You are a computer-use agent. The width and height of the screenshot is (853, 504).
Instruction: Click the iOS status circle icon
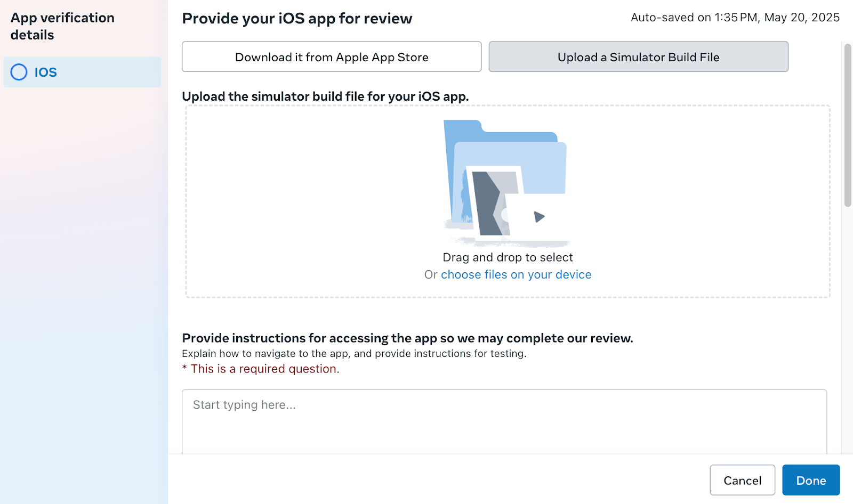point(19,72)
